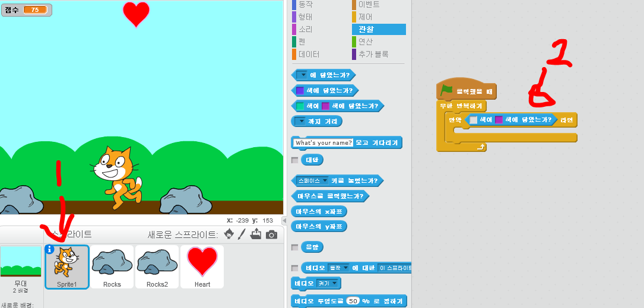This screenshot has height=308, width=644.
Task: Open the 제어 (Control) block category
Action: tap(366, 17)
